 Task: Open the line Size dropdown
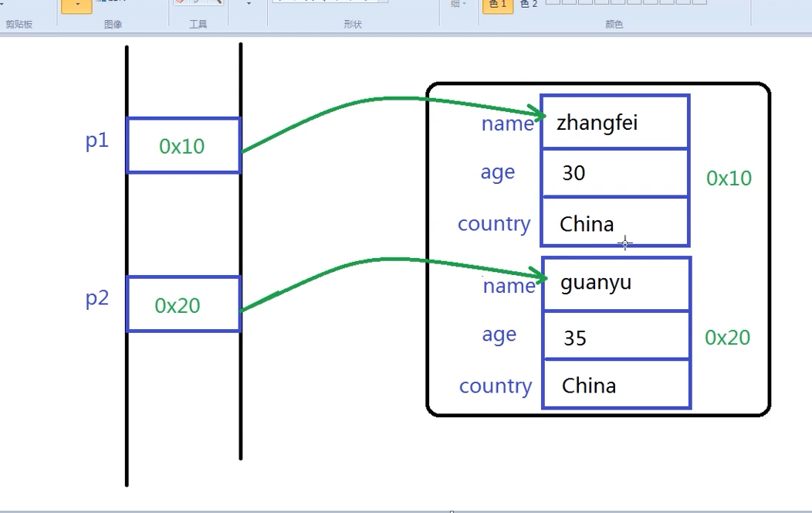(x=458, y=4)
